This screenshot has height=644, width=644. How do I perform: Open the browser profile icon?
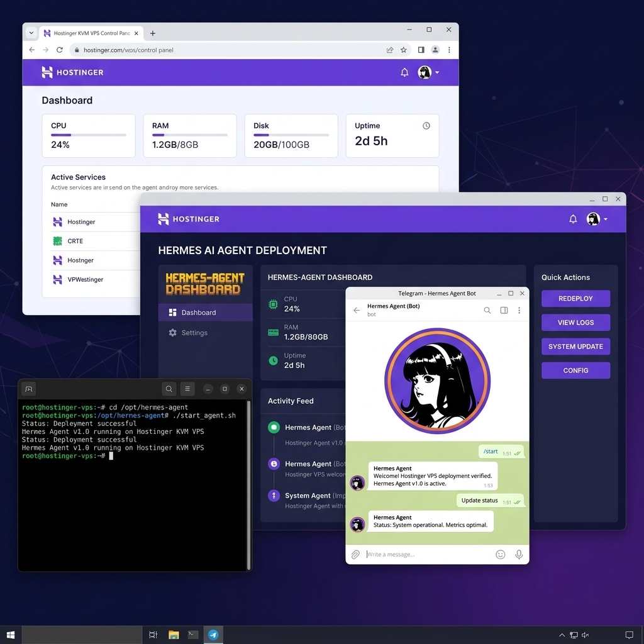[x=435, y=50]
